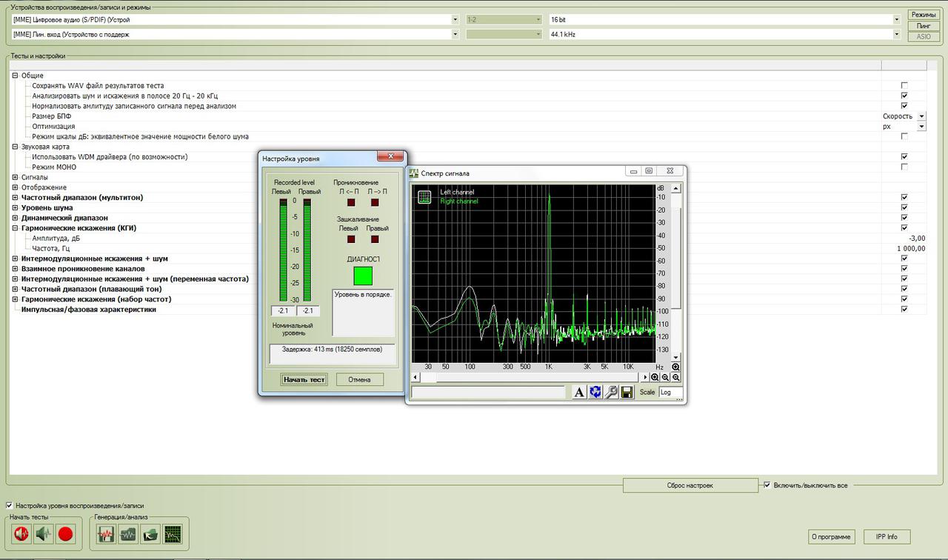948x560 pixels.
Task: Start the playback/recording test with the red speaker icon
Action: [21, 533]
